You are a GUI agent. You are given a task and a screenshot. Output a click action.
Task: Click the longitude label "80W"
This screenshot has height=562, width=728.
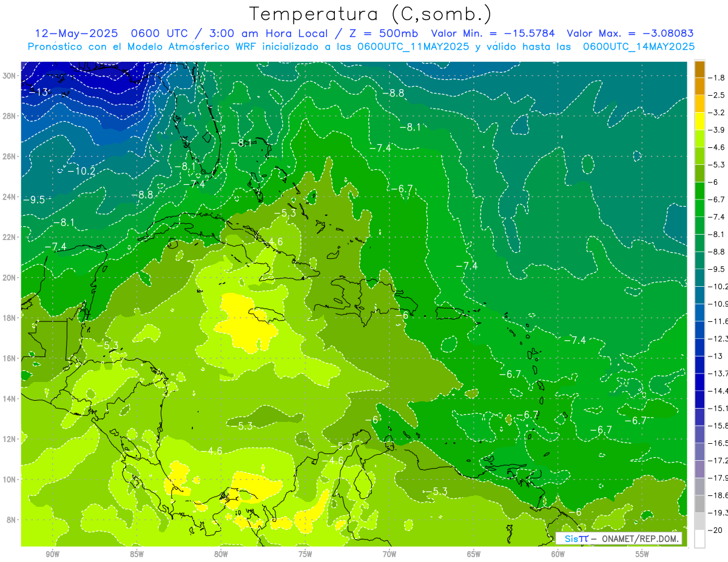pyautogui.click(x=221, y=555)
